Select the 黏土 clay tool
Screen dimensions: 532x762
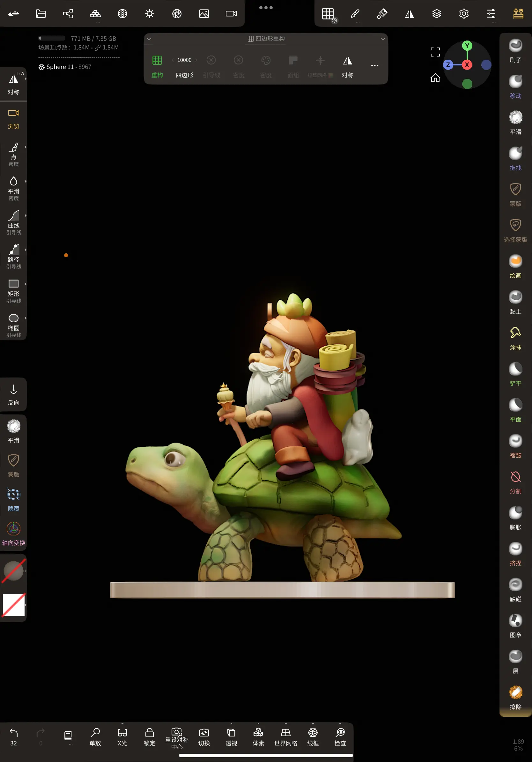(515, 303)
